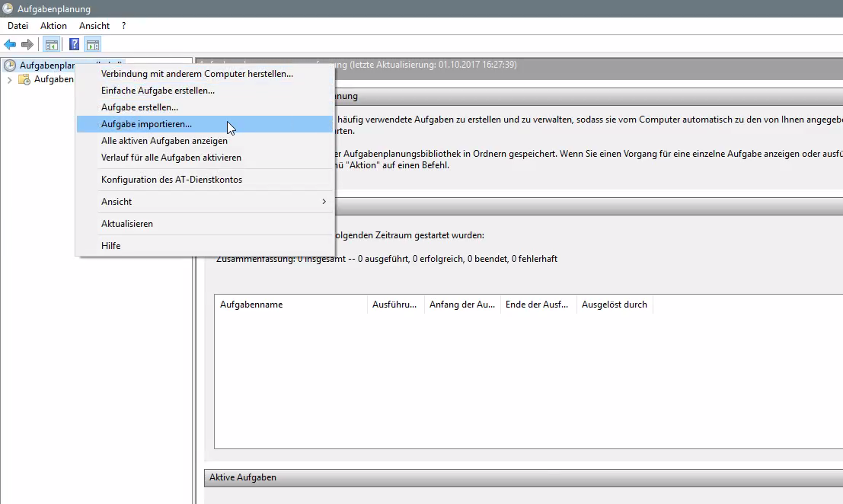
Task: Click the Aufgabenplanung clock icon in the title bar
Action: [8, 9]
